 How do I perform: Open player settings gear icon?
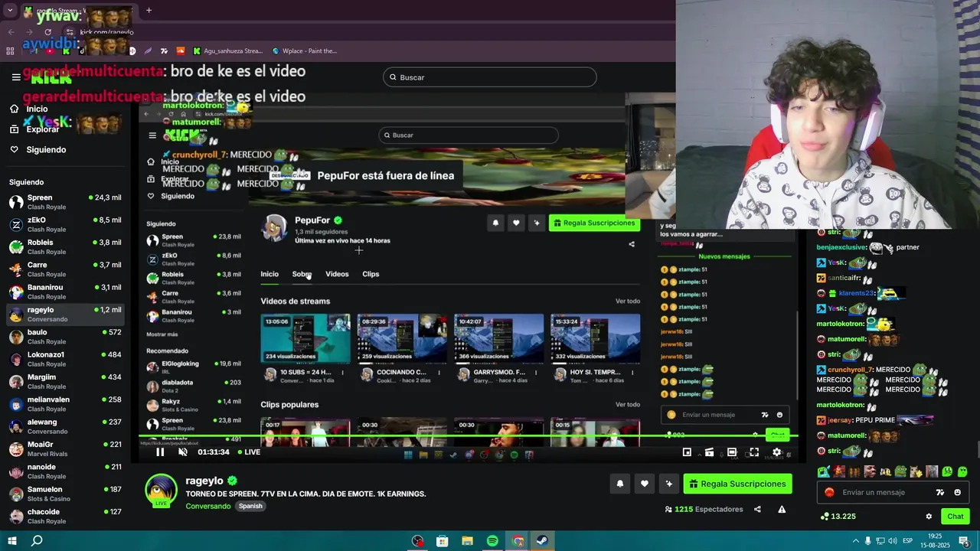coord(776,452)
